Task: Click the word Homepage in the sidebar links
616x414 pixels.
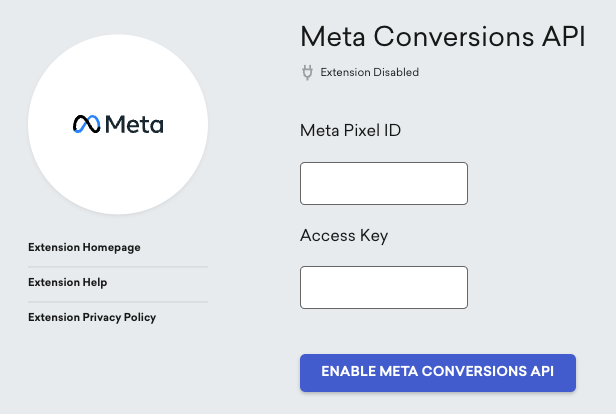Action: (x=113, y=247)
